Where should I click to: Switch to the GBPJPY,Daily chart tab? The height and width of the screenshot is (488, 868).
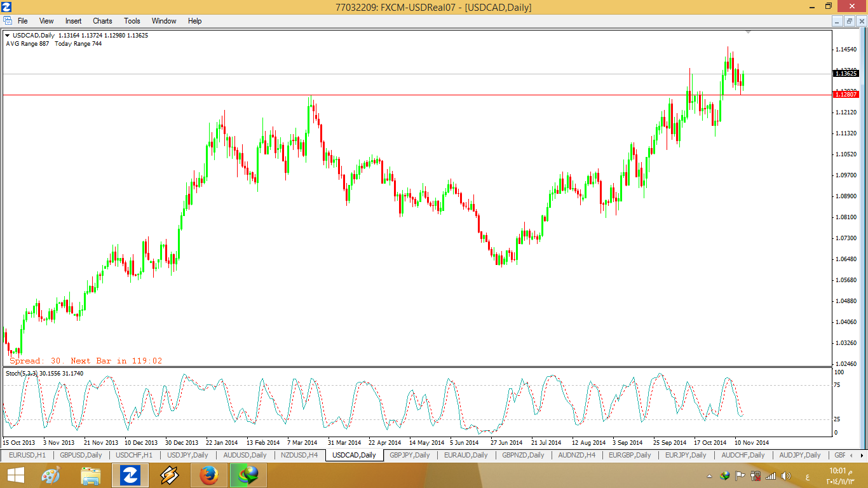pyautogui.click(x=409, y=455)
